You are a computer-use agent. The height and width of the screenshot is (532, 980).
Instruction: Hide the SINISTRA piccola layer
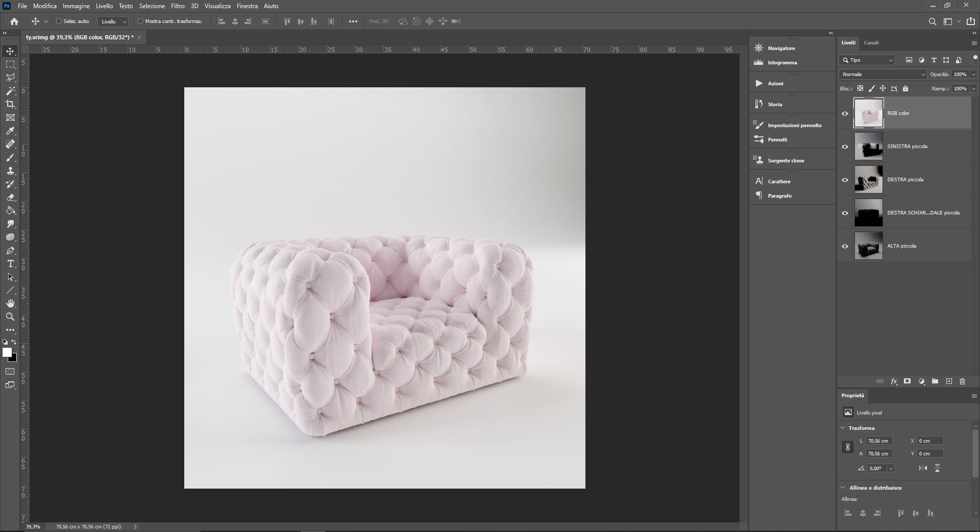[845, 147]
